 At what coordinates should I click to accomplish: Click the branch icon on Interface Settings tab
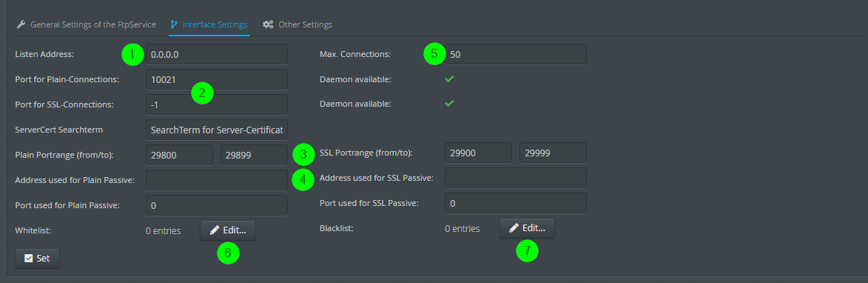[x=175, y=24]
